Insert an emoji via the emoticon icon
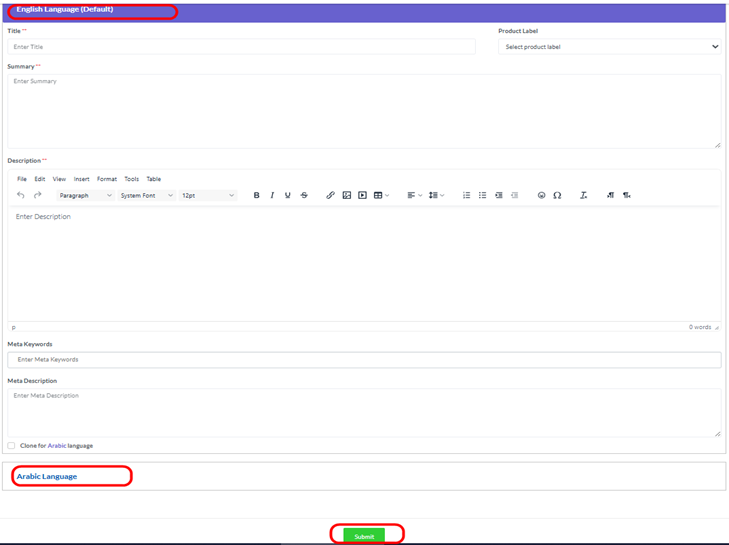This screenshot has height=545, width=729. coord(541,196)
